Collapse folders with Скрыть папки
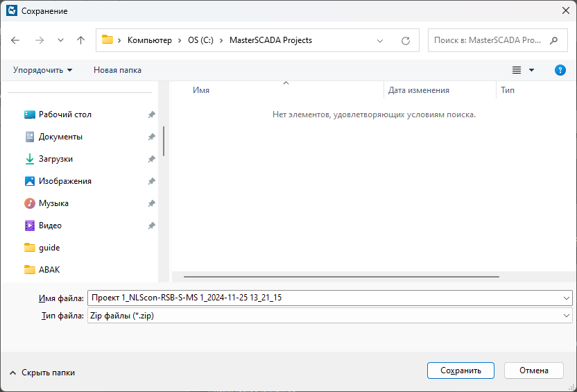Viewport: 577px width, 392px height. 42,373
